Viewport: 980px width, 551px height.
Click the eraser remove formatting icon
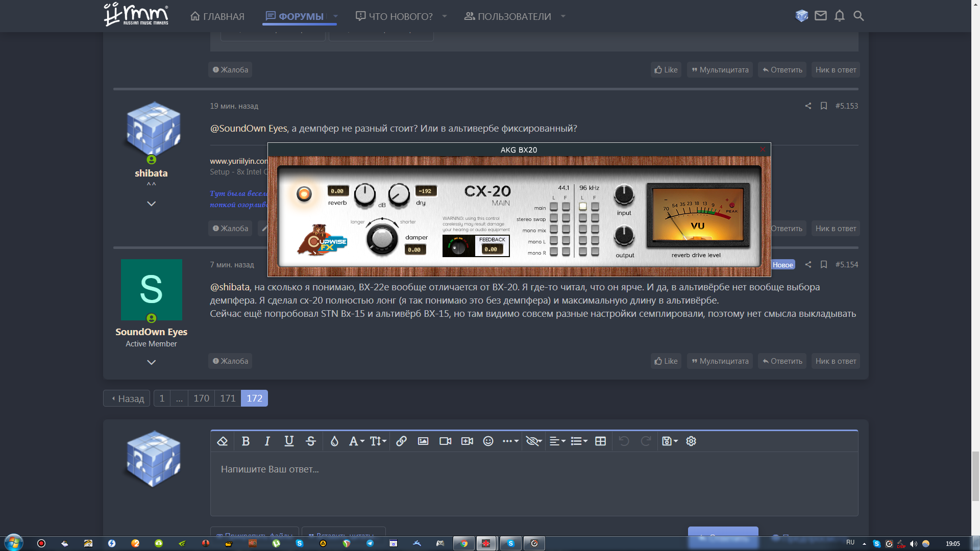click(222, 441)
